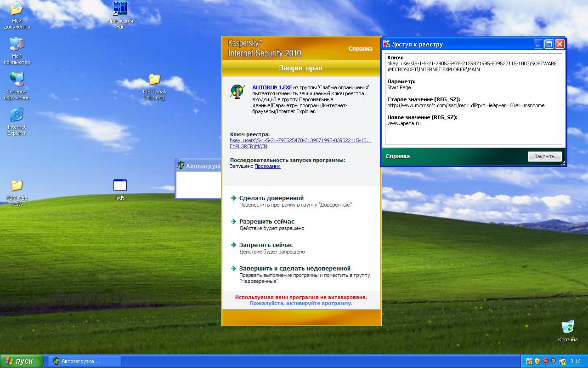Open the пуск Start menu
Image resolution: width=588 pixels, height=368 pixels.
click(22, 361)
